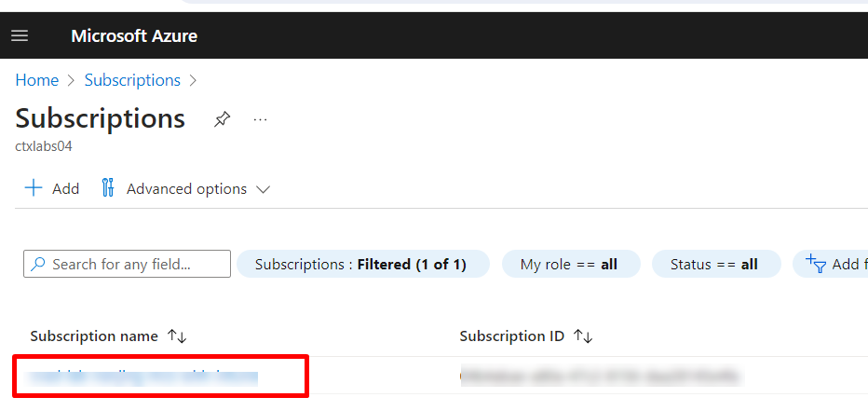Screen dimensions: 868x411
Task: Click the Subscription name column header
Action: (94, 336)
